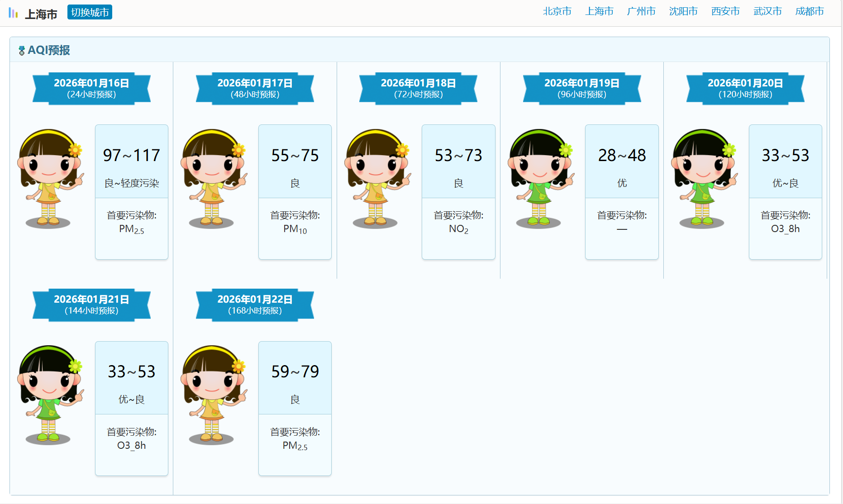Click the bar chart logo icon beside 上海市
The width and height of the screenshot is (843, 504).
pyautogui.click(x=14, y=13)
